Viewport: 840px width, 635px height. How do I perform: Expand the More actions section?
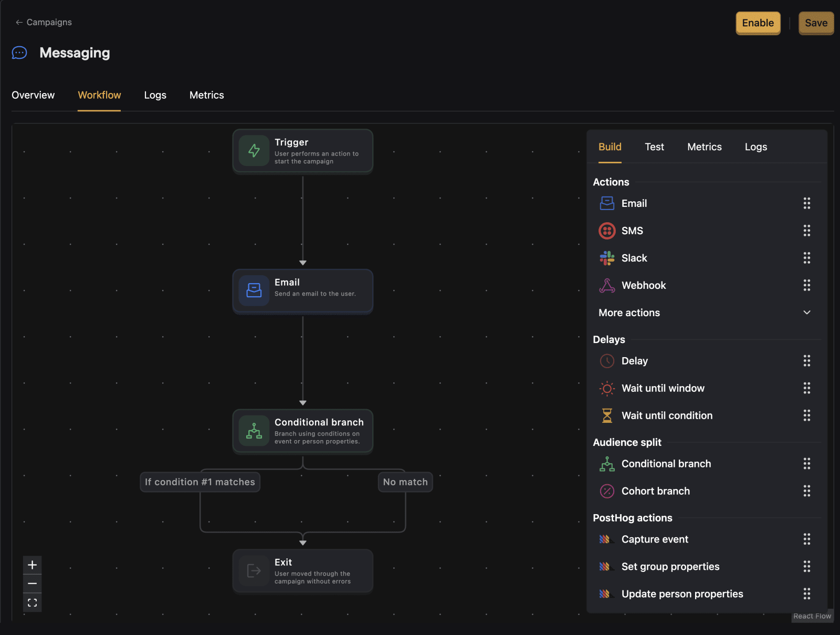705,313
